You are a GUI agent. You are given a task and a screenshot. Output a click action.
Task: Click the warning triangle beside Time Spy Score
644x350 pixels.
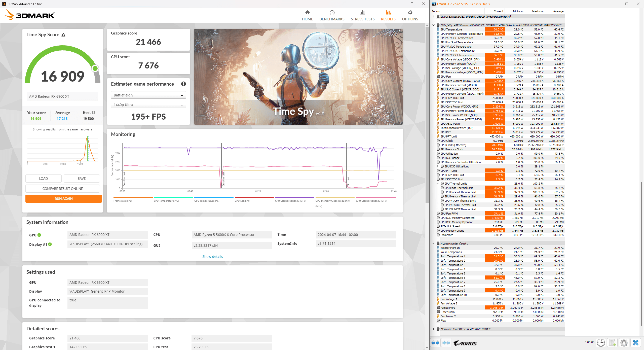click(63, 35)
